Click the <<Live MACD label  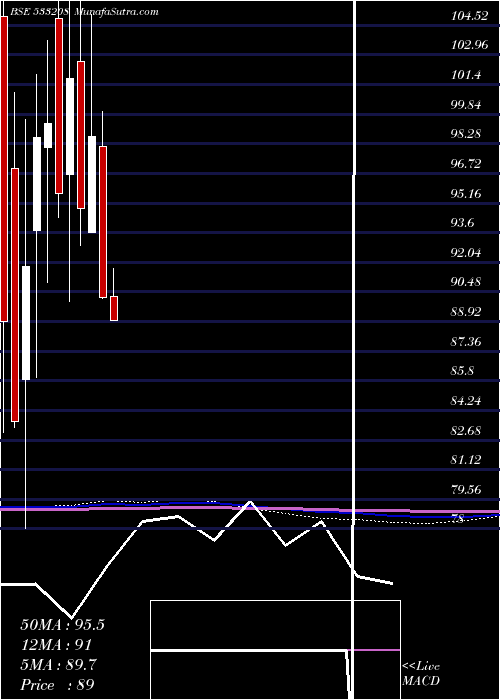tap(421, 674)
